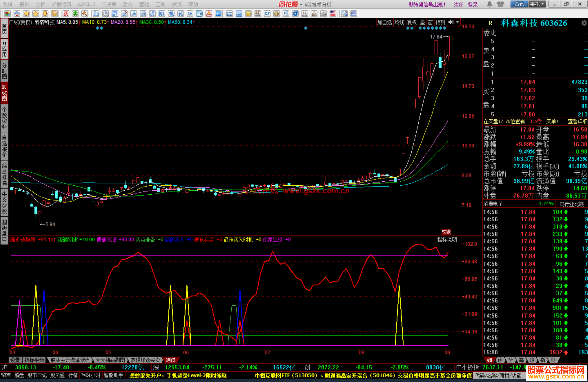Expand the chart options dropdown arrow

[458, 22]
